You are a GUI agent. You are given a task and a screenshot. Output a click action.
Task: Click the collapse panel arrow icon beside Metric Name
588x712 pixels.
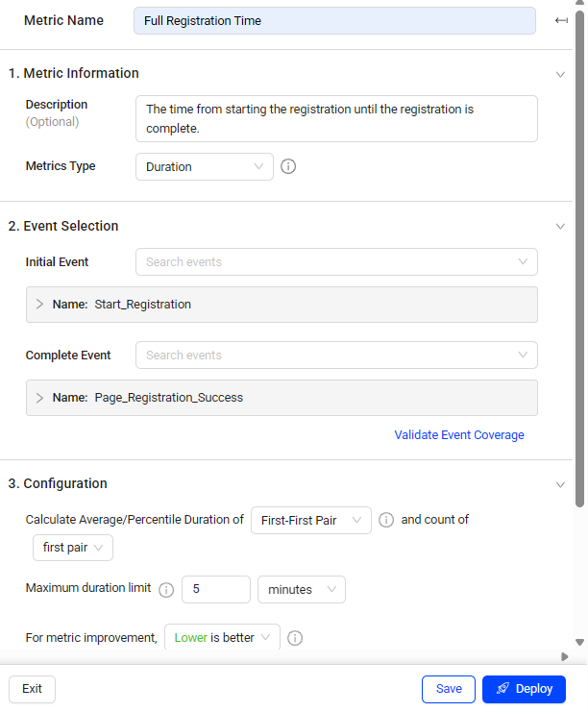click(561, 21)
